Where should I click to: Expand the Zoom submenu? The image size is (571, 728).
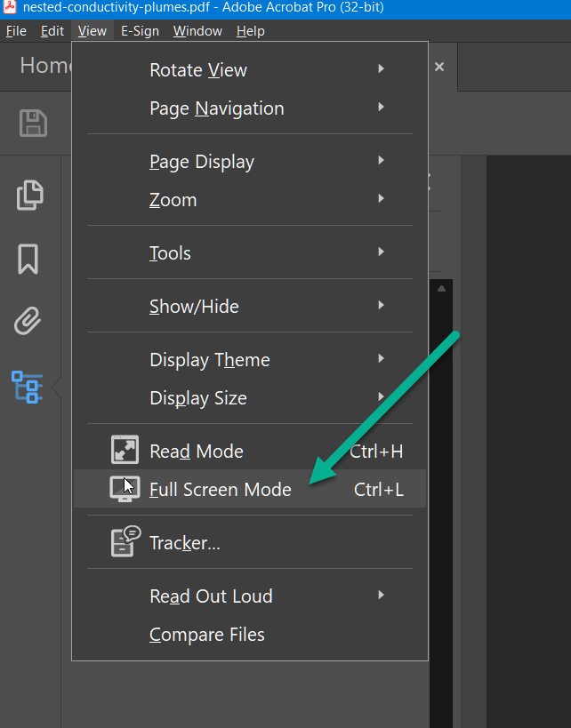tap(250, 200)
